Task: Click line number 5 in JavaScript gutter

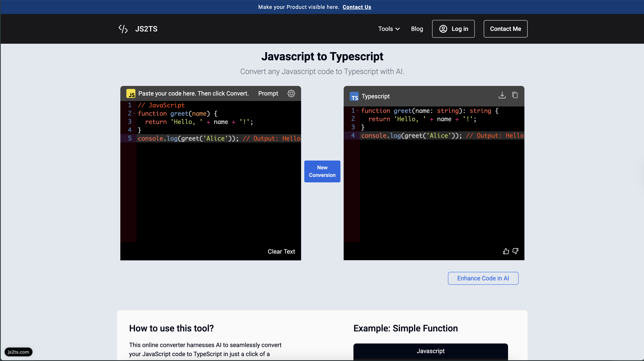Action: click(x=130, y=138)
